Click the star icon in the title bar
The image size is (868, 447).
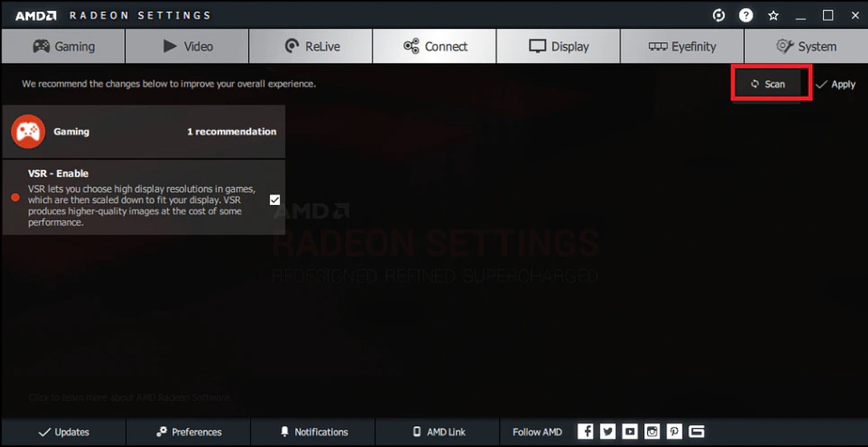(x=773, y=15)
